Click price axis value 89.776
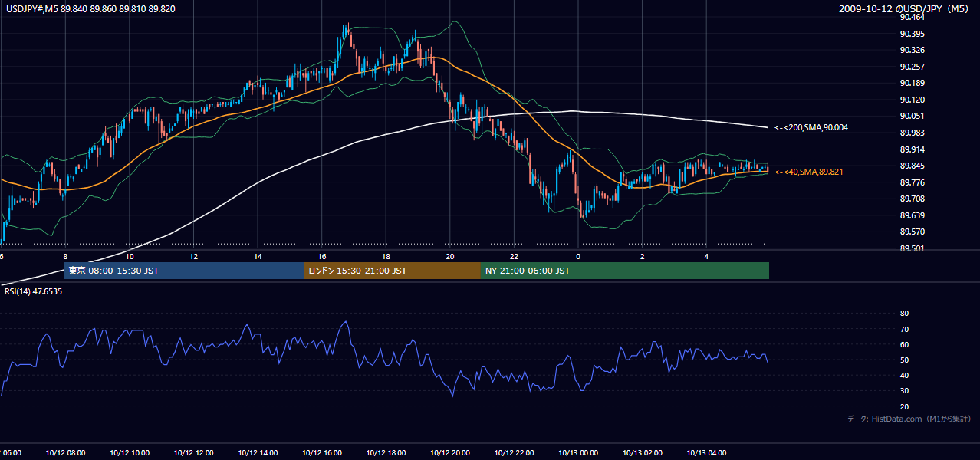The width and height of the screenshot is (980, 460). tap(914, 182)
